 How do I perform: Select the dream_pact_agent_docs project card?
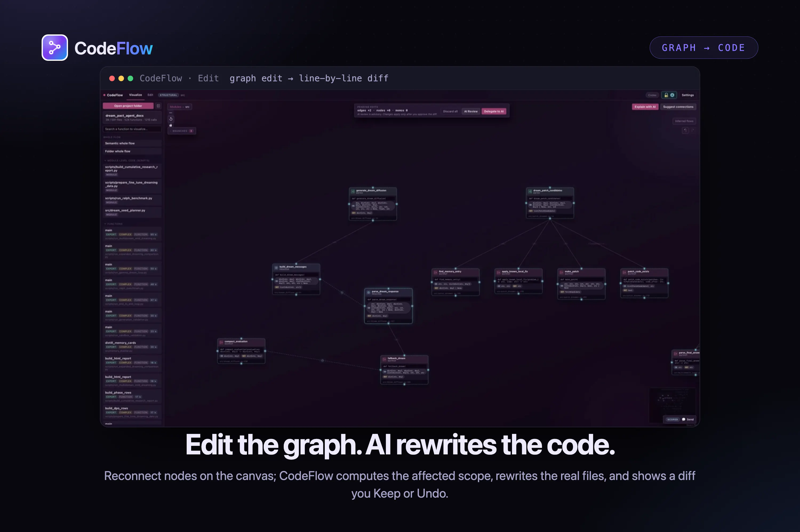132,117
